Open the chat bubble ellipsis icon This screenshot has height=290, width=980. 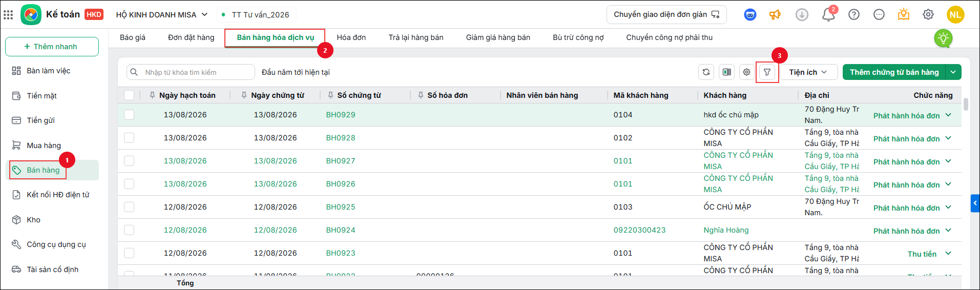click(879, 15)
